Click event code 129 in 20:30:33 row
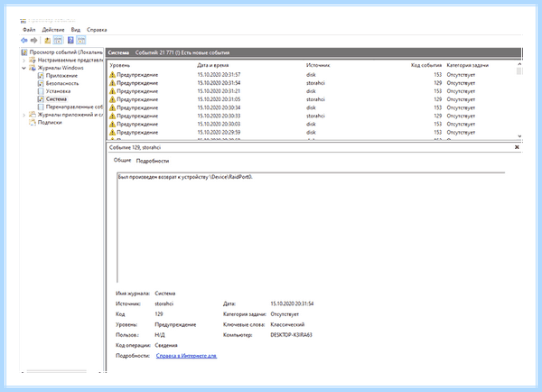This screenshot has height=392, width=542. pos(438,116)
